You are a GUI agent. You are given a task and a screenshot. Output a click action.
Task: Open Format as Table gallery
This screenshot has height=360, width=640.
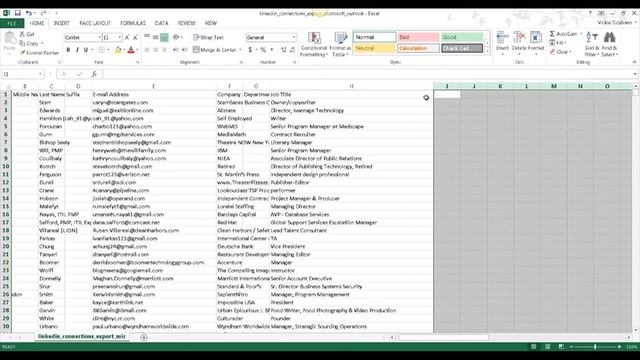click(340, 44)
